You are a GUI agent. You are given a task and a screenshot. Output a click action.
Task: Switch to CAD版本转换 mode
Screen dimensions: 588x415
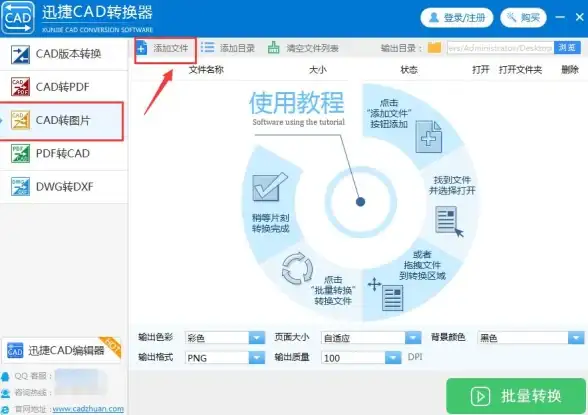click(x=64, y=54)
